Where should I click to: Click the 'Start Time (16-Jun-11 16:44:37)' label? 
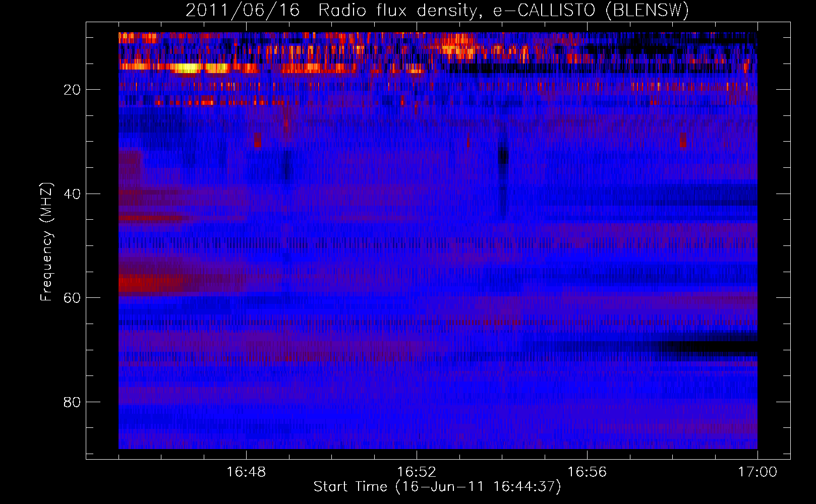point(437,487)
